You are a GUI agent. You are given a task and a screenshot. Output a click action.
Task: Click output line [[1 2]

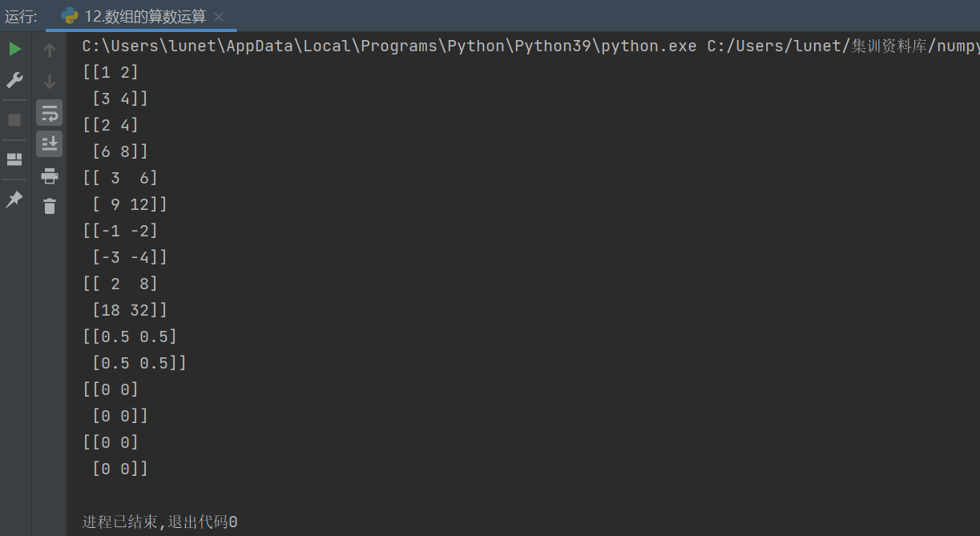click(x=111, y=72)
